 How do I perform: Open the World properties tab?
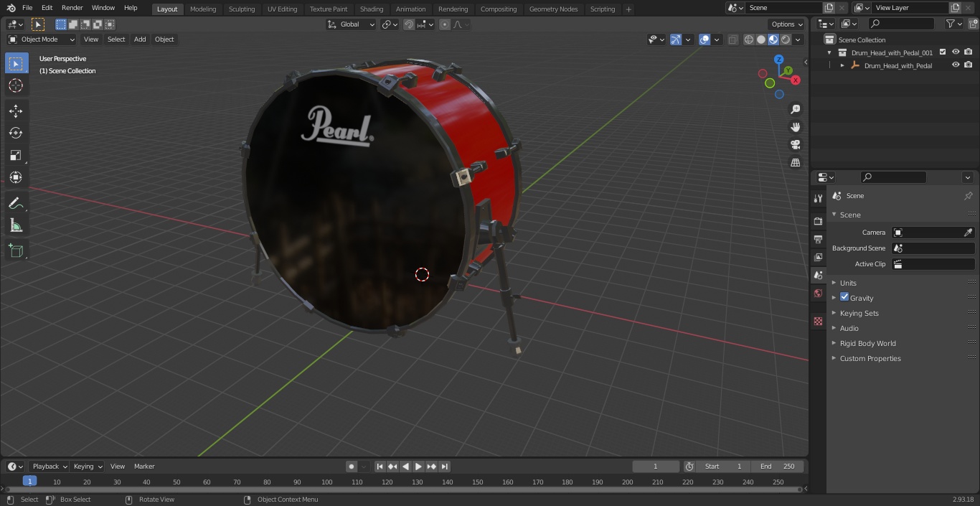(818, 294)
